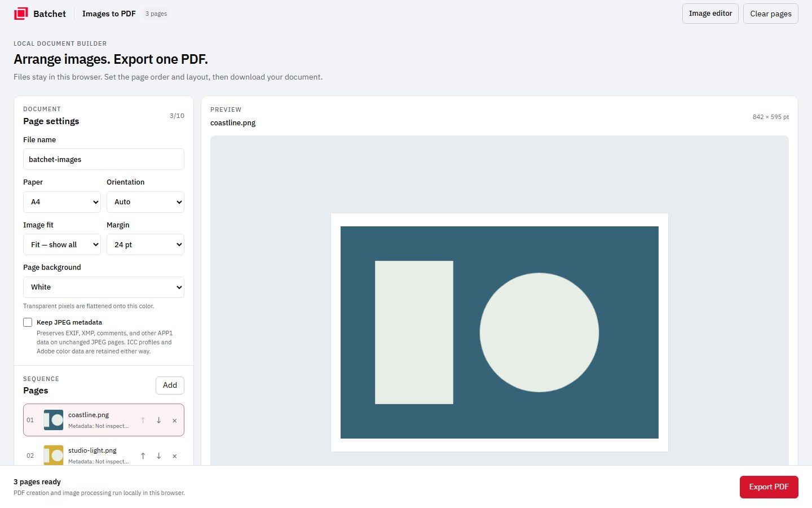Select coastline.png page thumbnail
The width and height of the screenshot is (812, 508).
tap(54, 420)
